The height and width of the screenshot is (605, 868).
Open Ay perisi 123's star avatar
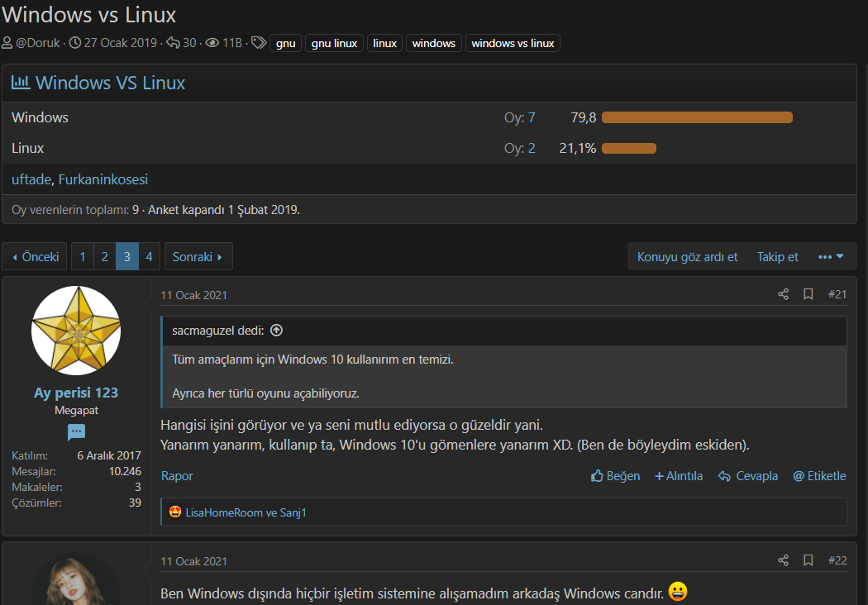click(x=76, y=331)
